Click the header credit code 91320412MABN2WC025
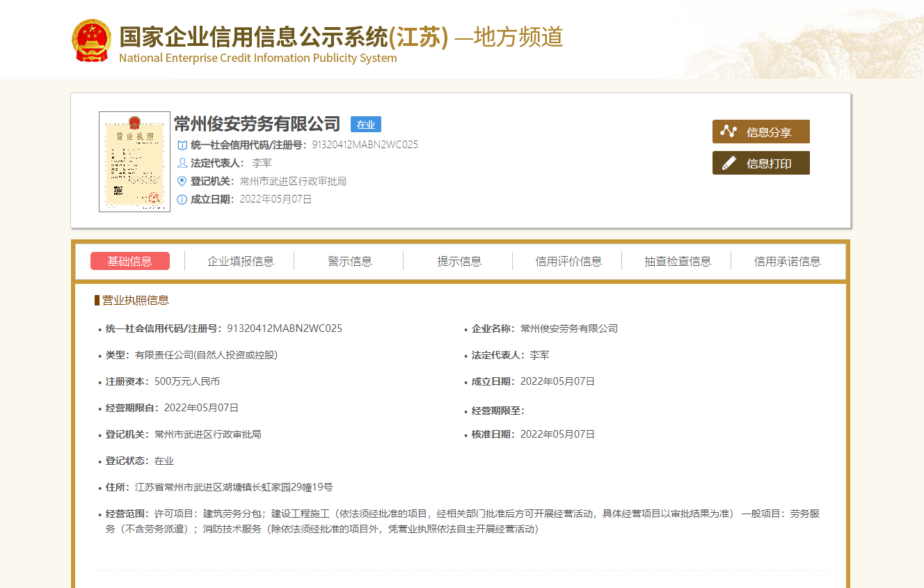The width and height of the screenshot is (924, 588). [x=365, y=145]
